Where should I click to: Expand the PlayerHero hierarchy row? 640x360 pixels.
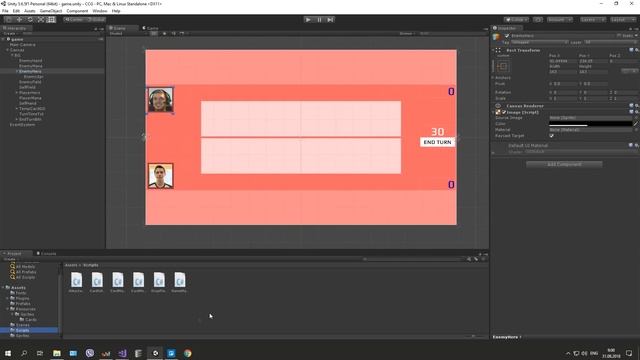pyautogui.click(x=17, y=93)
